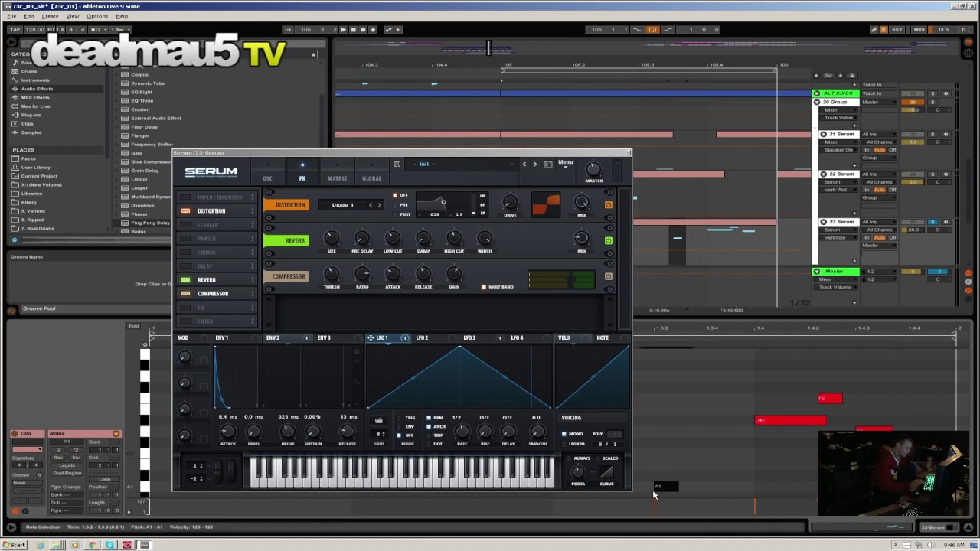
Task: Toggle Distortion power button in FX rack
Action: (609, 204)
